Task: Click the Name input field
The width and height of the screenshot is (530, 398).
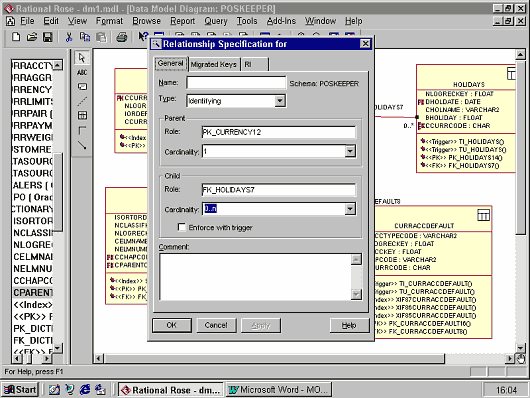Action: pos(236,83)
